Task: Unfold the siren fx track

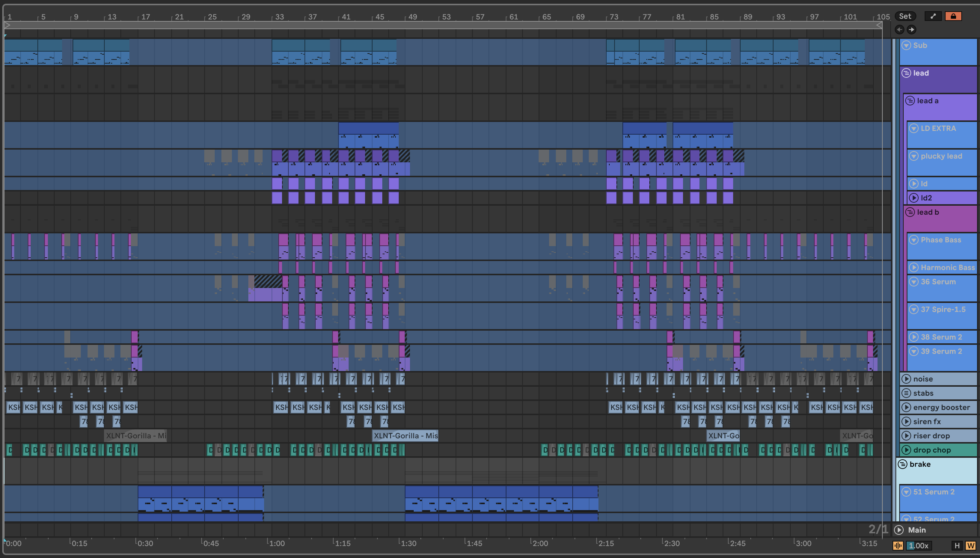Action: [x=906, y=421]
